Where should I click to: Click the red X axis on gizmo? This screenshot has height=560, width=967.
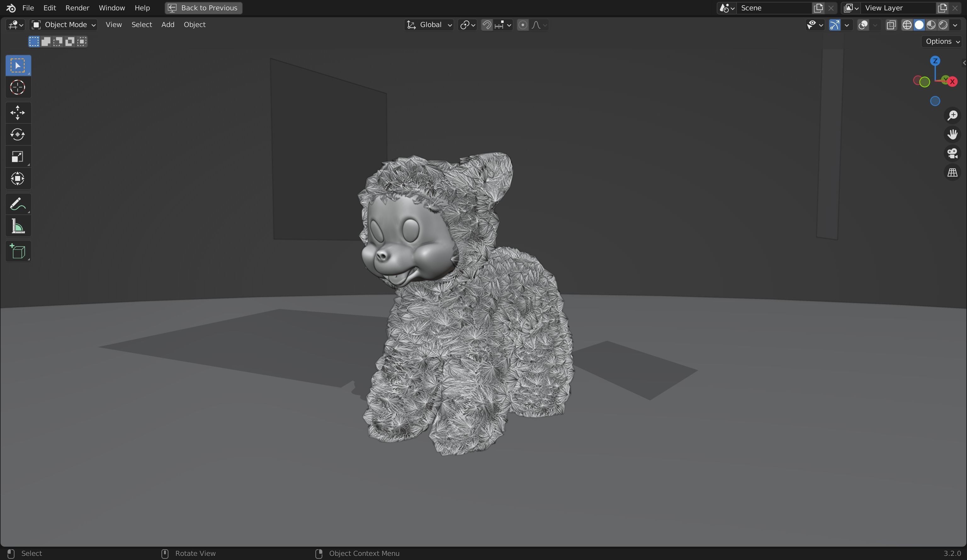tap(952, 81)
